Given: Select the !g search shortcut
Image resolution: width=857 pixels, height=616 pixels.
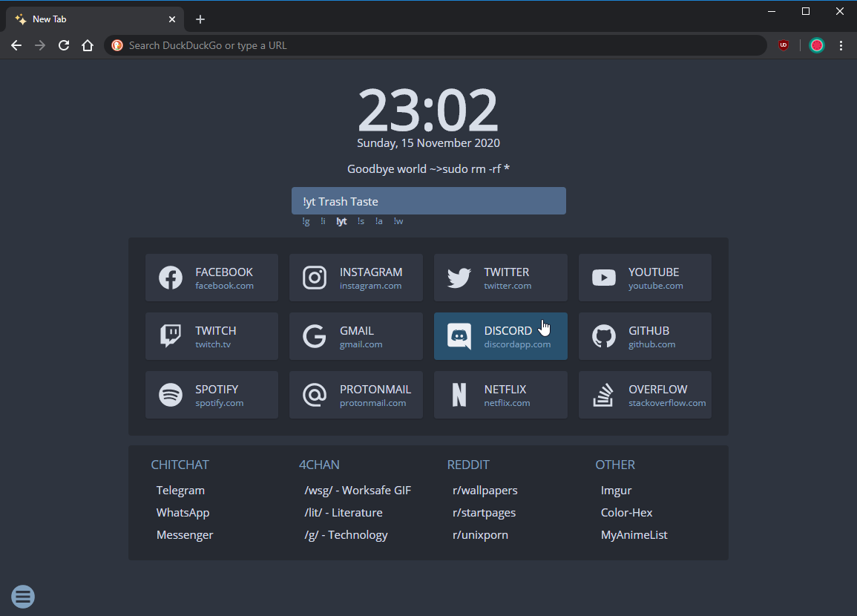Looking at the screenshot, I should (306, 221).
